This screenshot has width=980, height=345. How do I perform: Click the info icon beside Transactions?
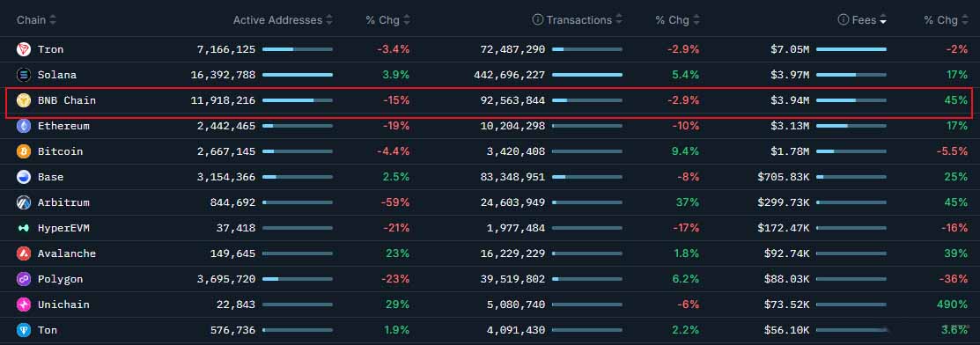(x=537, y=20)
